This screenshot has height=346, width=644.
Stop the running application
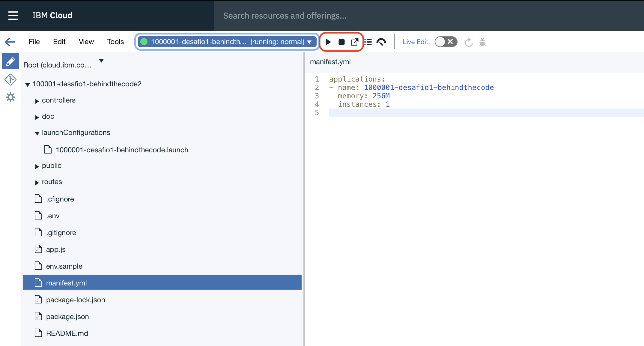click(x=341, y=42)
